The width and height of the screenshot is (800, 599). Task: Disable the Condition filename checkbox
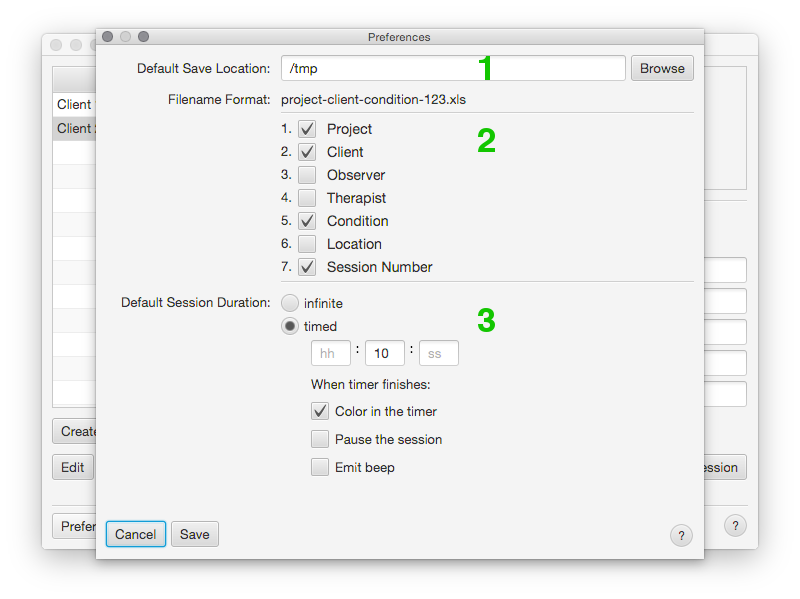point(307,221)
